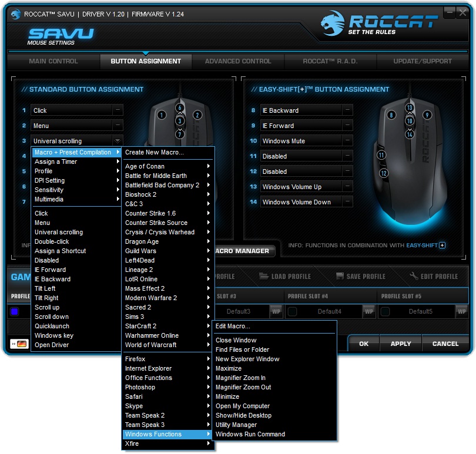Expand the Photoshop preset macros
The image size is (476, 454).
point(168,387)
